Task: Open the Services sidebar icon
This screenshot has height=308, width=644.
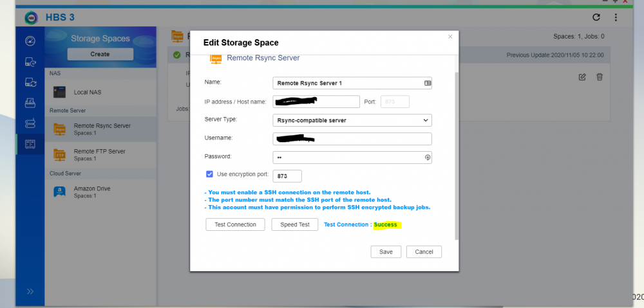Action: click(x=30, y=123)
